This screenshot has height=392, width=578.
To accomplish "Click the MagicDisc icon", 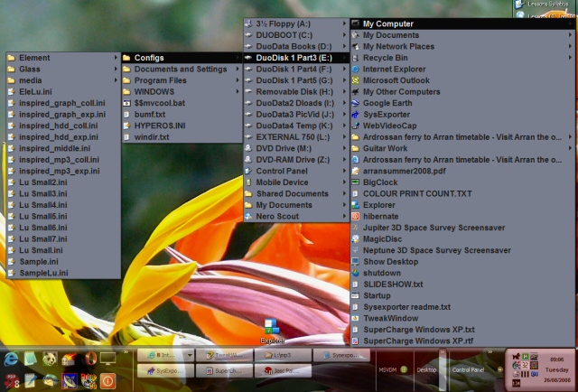I will click(x=355, y=239).
